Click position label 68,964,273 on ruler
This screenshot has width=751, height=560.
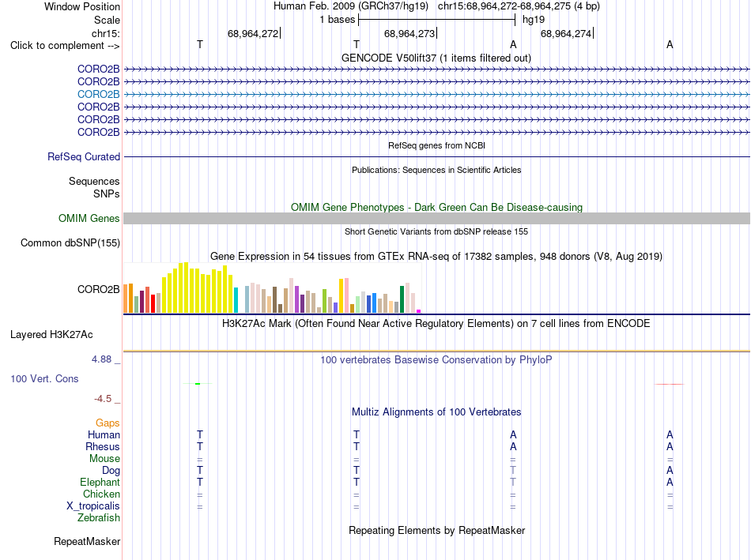pyautogui.click(x=409, y=33)
